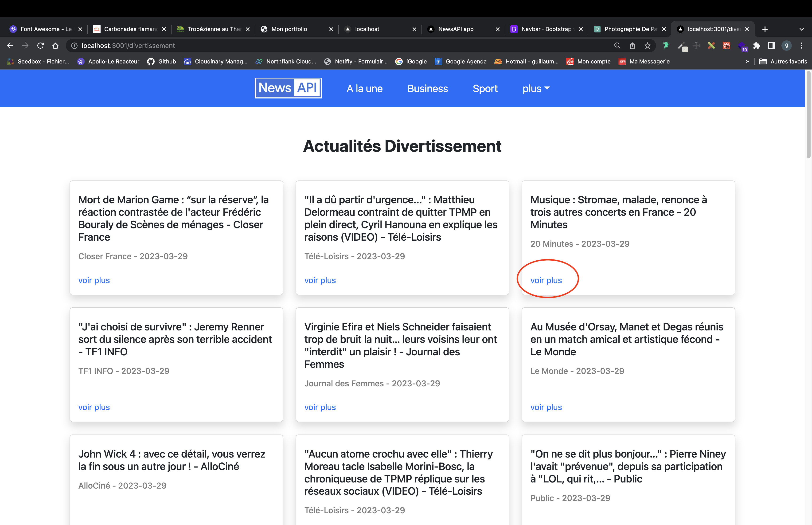Expand the tab search arrow
Image resolution: width=812 pixels, height=525 pixels.
pyautogui.click(x=802, y=29)
